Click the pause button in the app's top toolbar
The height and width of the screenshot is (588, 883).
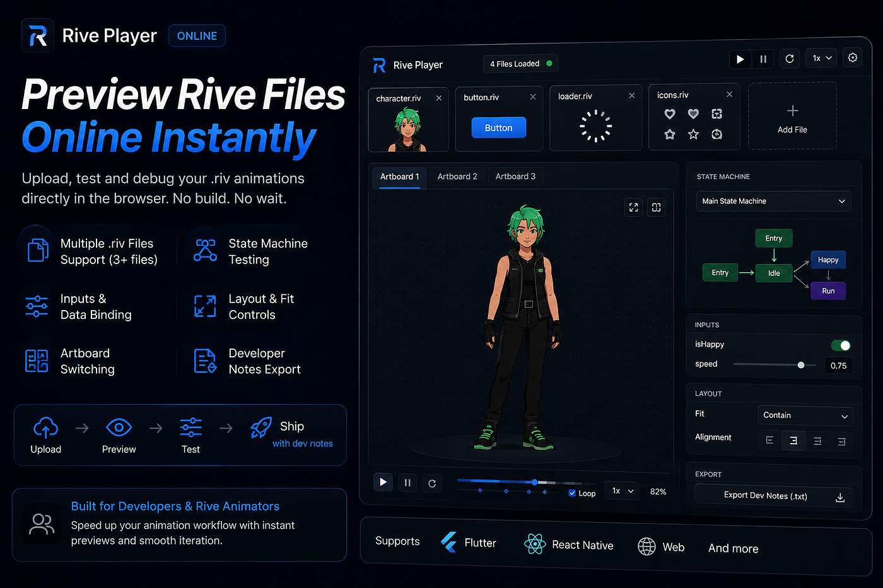pyautogui.click(x=763, y=59)
